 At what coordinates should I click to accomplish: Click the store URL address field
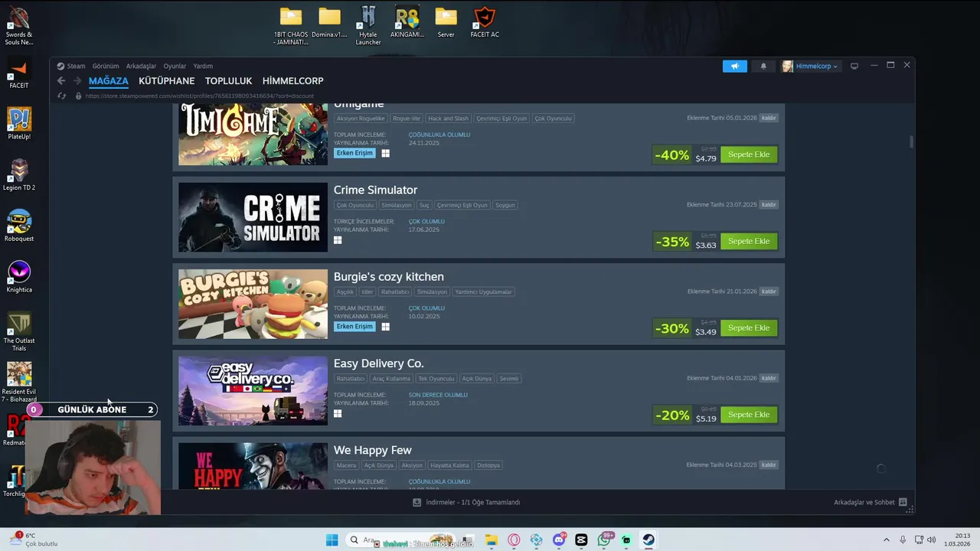coord(200,96)
